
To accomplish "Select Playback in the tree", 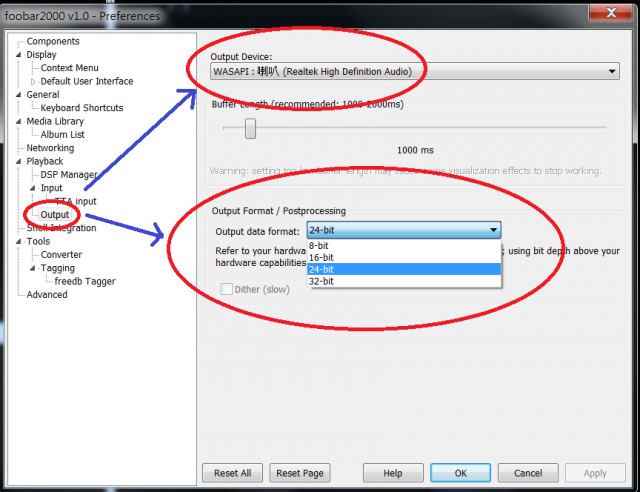I will click(x=45, y=161).
